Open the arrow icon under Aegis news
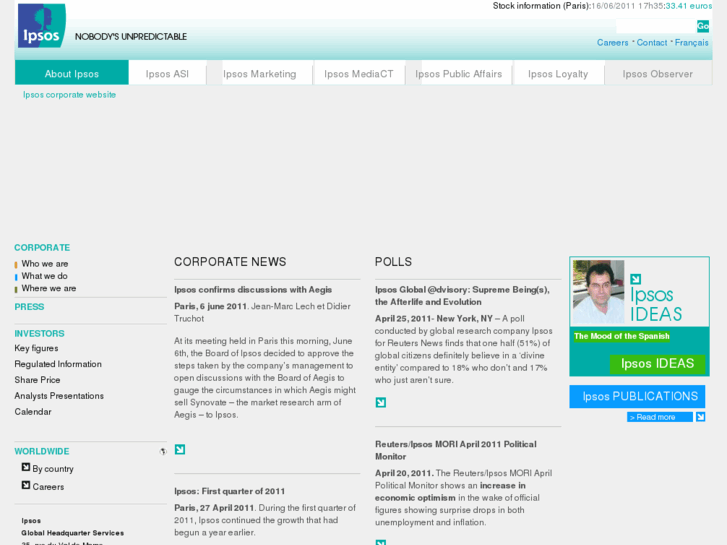Image resolution: width=727 pixels, height=545 pixels. click(x=180, y=449)
